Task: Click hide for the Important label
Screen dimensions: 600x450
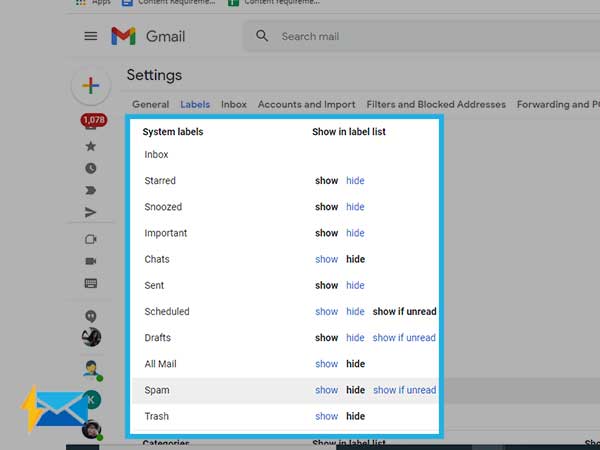Action: pos(355,233)
